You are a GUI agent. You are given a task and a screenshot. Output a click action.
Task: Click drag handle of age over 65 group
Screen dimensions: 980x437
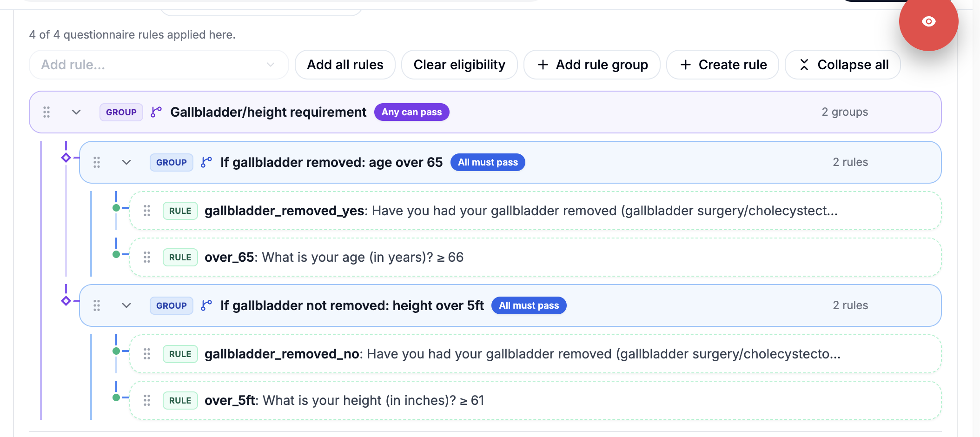point(97,162)
